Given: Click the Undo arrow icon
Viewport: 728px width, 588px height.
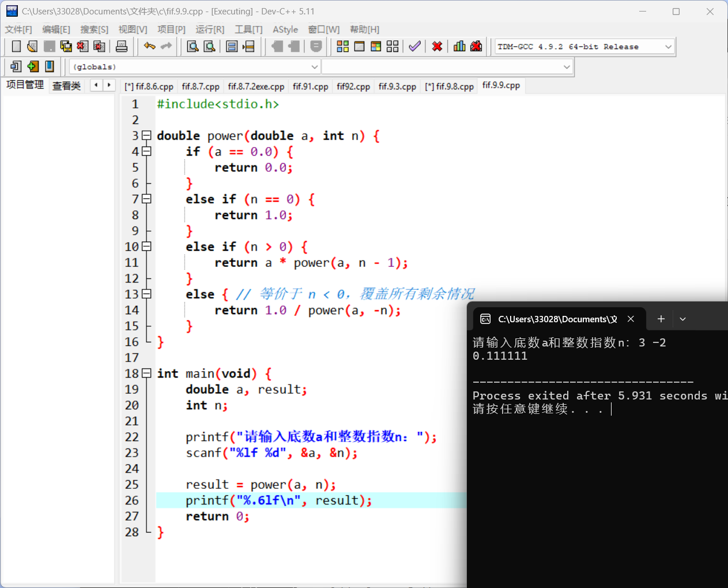Looking at the screenshot, I should pos(149,46).
